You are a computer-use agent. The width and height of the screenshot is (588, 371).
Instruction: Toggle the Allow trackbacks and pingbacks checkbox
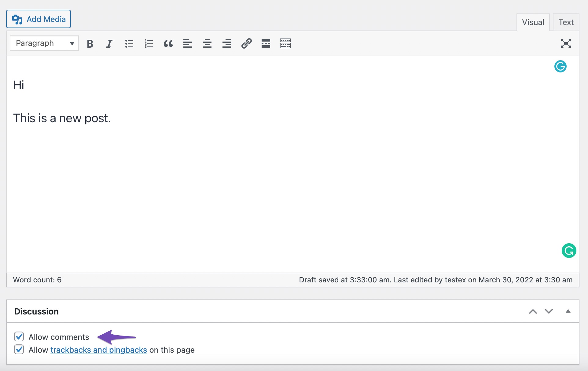point(20,350)
